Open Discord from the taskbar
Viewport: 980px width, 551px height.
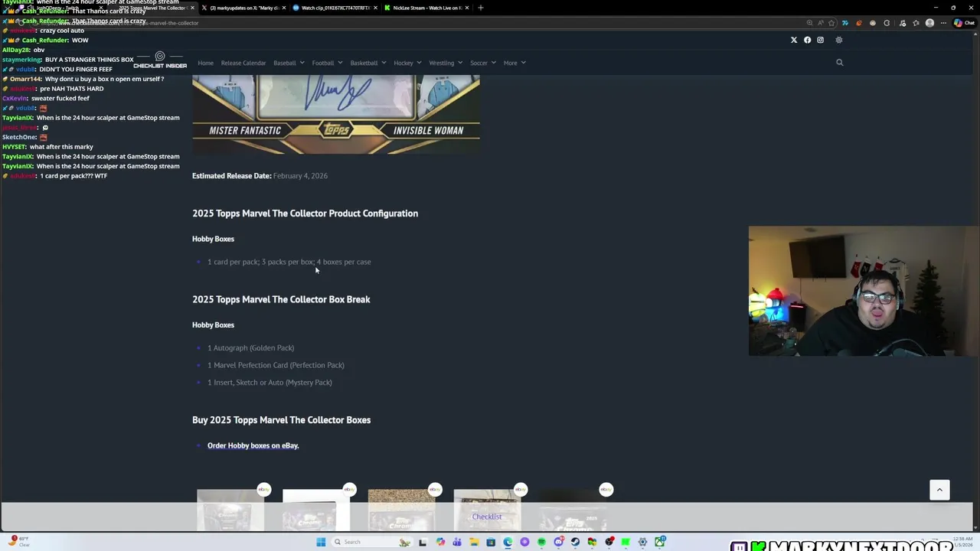(558, 542)
